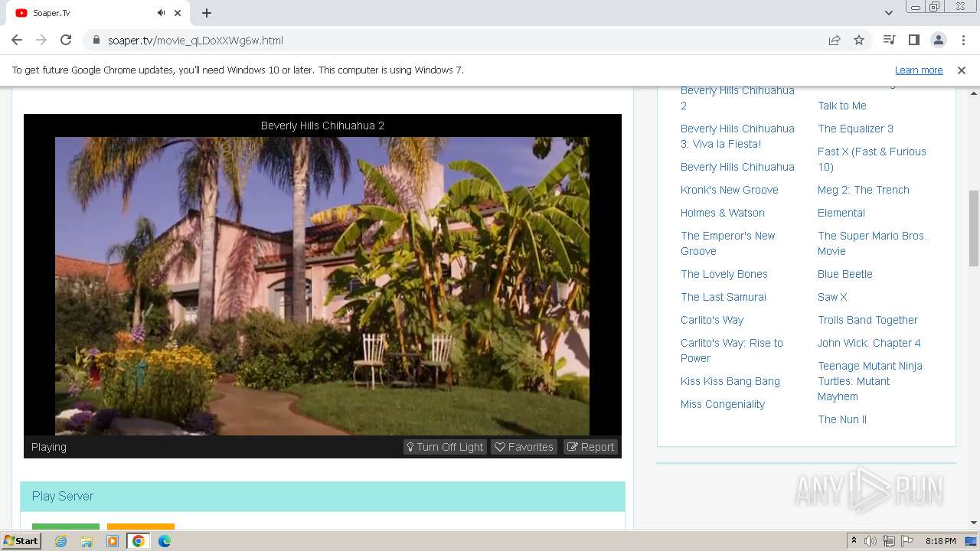The image size is (980, 551).
Task: Expand the tab search chevron
Action: pos(889,13)
